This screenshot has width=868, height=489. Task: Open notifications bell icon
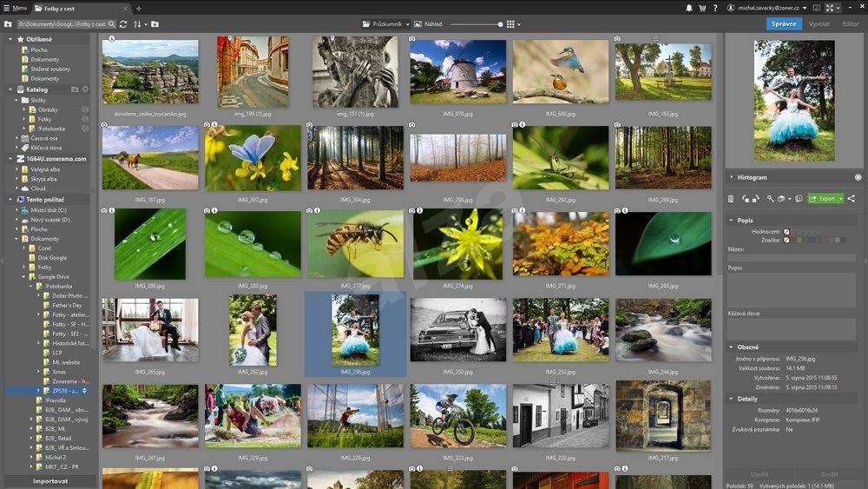689,8
